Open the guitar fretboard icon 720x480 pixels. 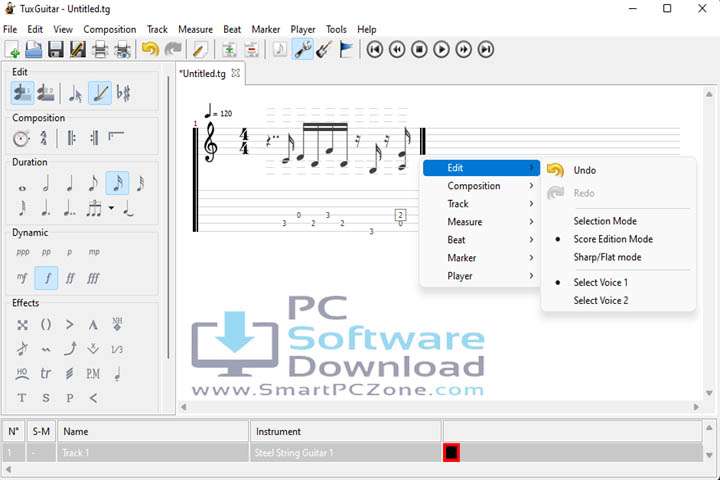click(x=325, y=49)
